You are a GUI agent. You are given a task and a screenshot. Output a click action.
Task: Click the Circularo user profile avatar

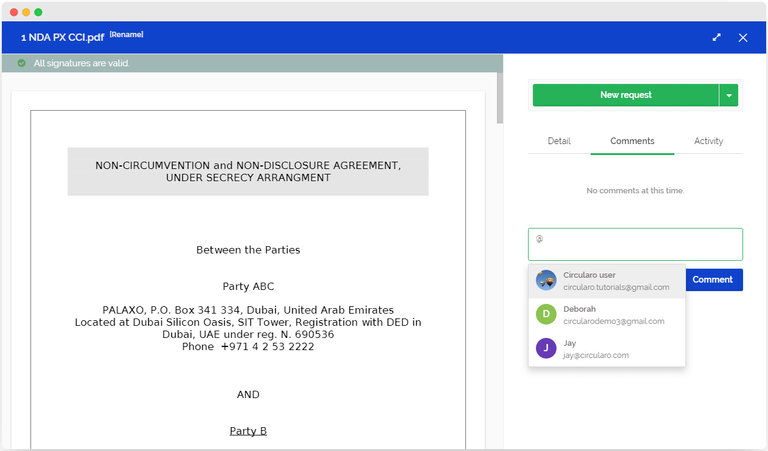(x=546, y=280)
